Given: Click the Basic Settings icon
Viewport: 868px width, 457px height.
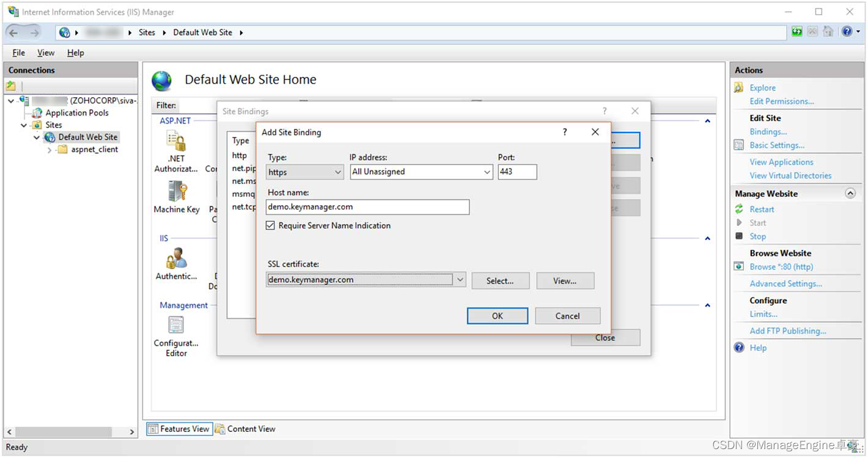Looking at the screenshot, I should click(x=739, y=145).
